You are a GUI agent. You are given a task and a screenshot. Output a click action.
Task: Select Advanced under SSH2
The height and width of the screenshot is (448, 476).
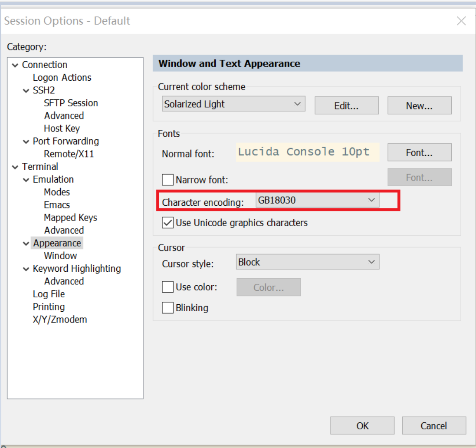point(64,116)
